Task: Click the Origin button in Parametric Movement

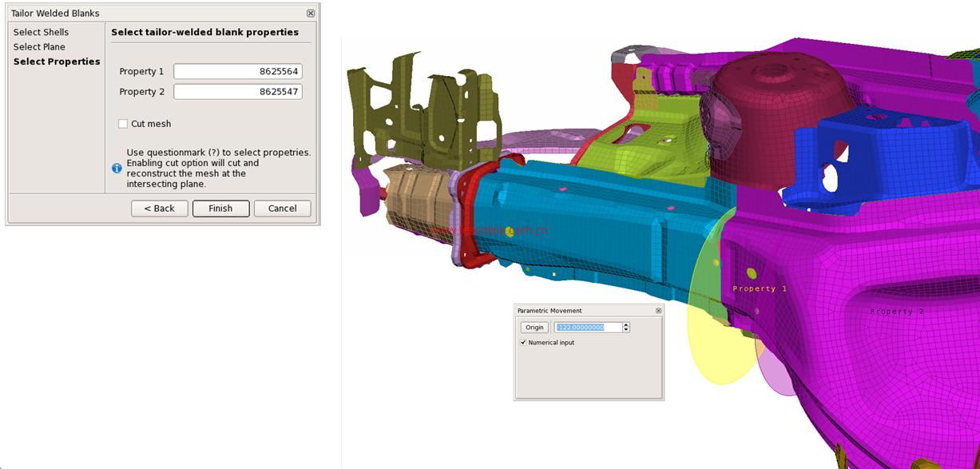Action: [534, 328]
